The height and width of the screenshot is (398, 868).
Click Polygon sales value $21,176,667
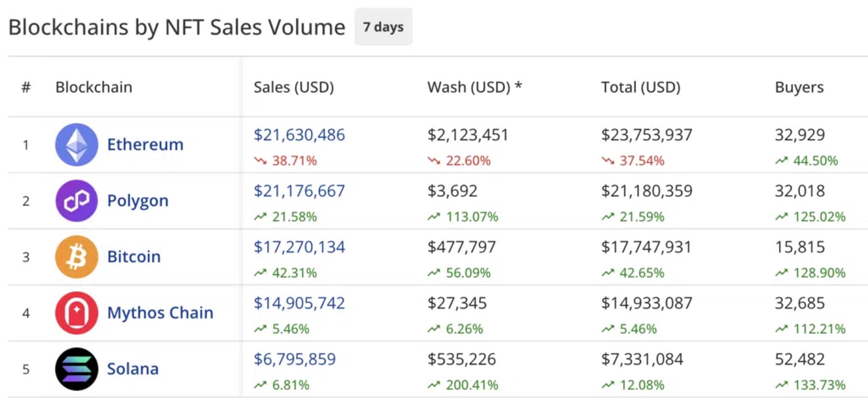click(x=299, y=191)
